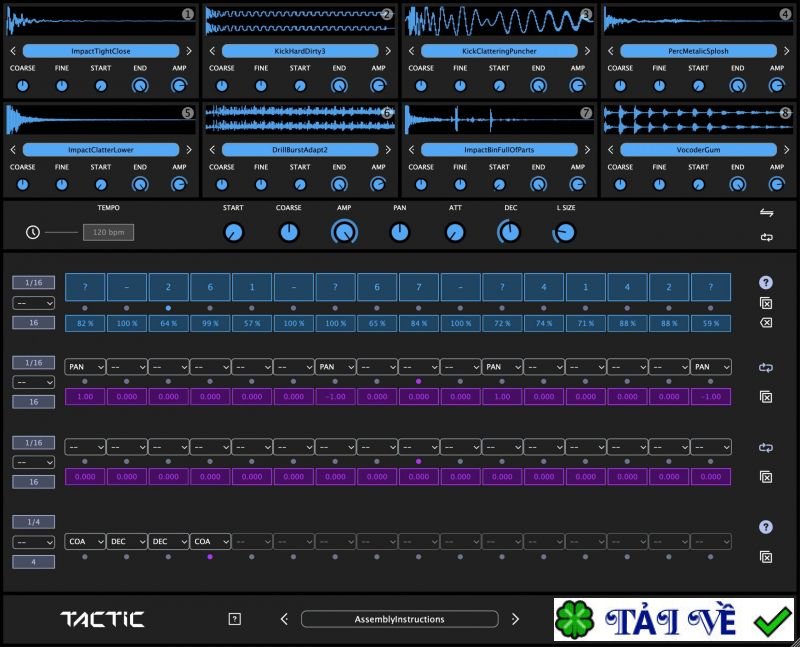Open first PAN target dropdown in modulation lane
The image size is (800, 647).
(85, 367)
